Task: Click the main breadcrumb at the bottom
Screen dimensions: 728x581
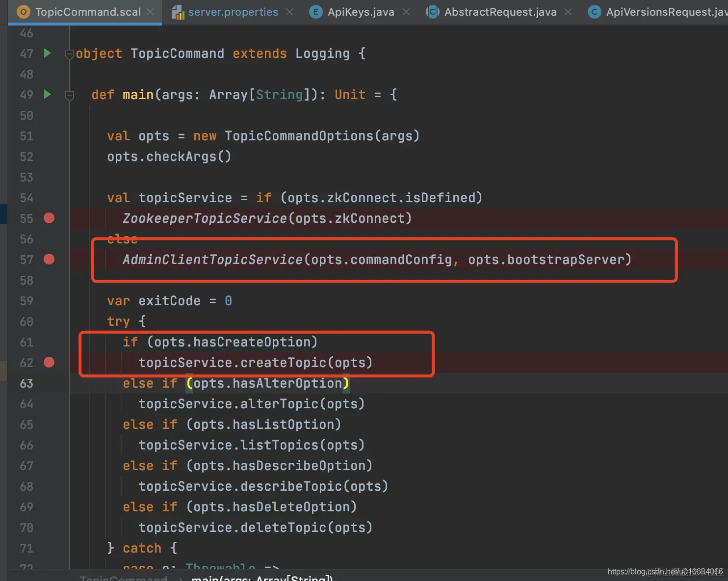Action: [x=262, y=578]
